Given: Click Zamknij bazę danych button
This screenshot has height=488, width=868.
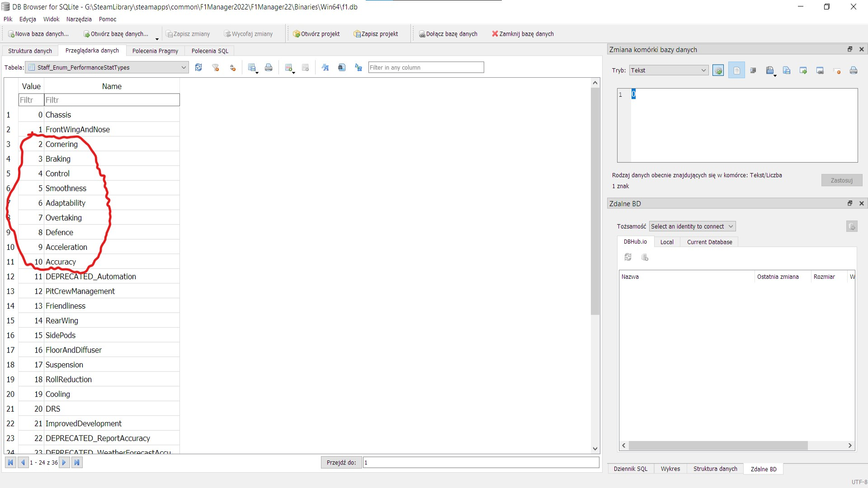Looking at the screenshot, I should 523,34.
